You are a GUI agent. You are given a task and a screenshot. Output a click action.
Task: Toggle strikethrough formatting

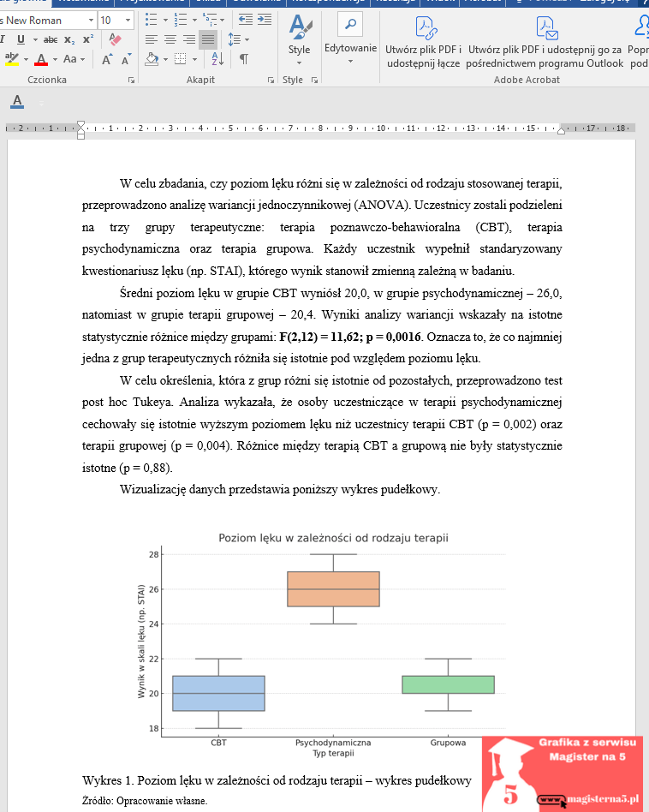pos(51,39)
